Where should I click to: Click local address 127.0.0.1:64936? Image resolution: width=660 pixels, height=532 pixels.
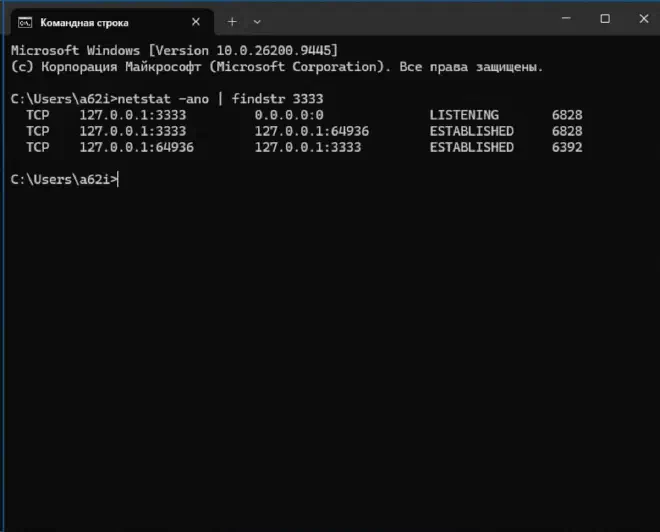click(136, 147)
